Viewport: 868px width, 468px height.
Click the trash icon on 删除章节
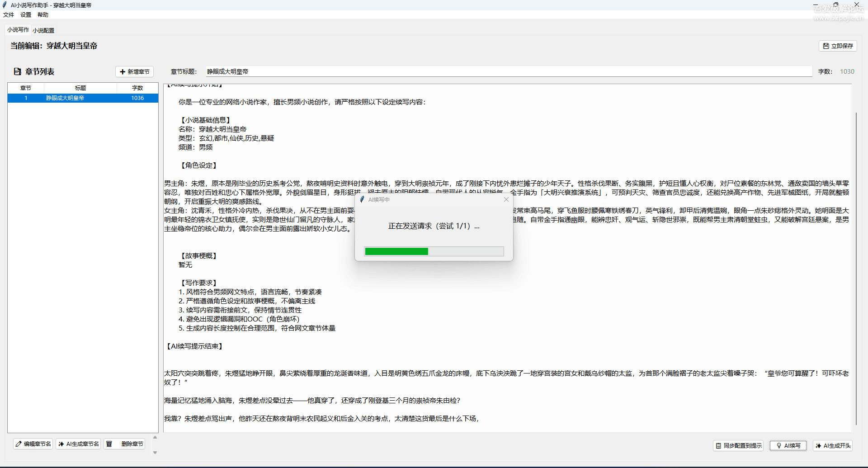coord(109,444)
